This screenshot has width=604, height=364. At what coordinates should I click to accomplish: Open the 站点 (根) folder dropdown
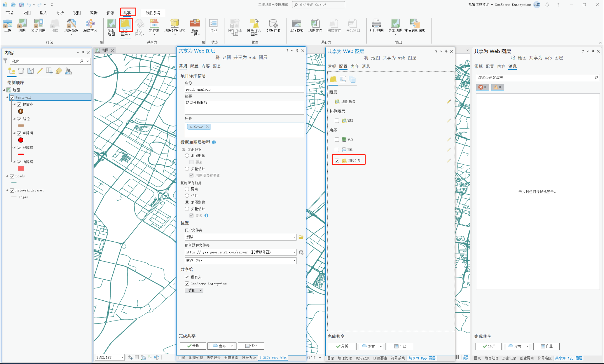pyautogui.click(x=294, y=261)
